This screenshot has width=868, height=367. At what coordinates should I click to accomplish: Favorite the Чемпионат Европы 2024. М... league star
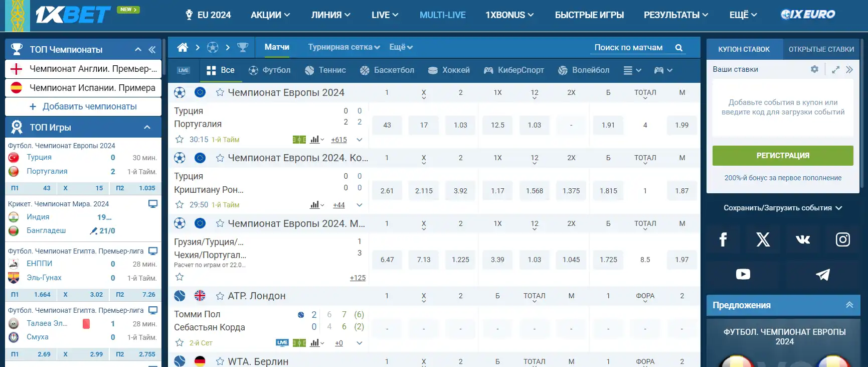click(220, 223)
